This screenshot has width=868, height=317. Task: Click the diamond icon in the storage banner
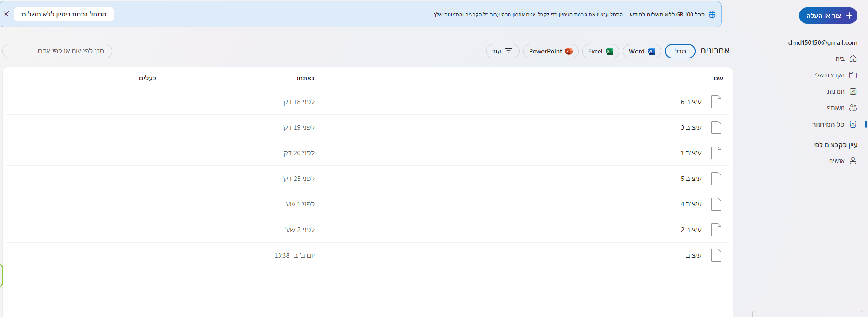(x=712, y=15)
